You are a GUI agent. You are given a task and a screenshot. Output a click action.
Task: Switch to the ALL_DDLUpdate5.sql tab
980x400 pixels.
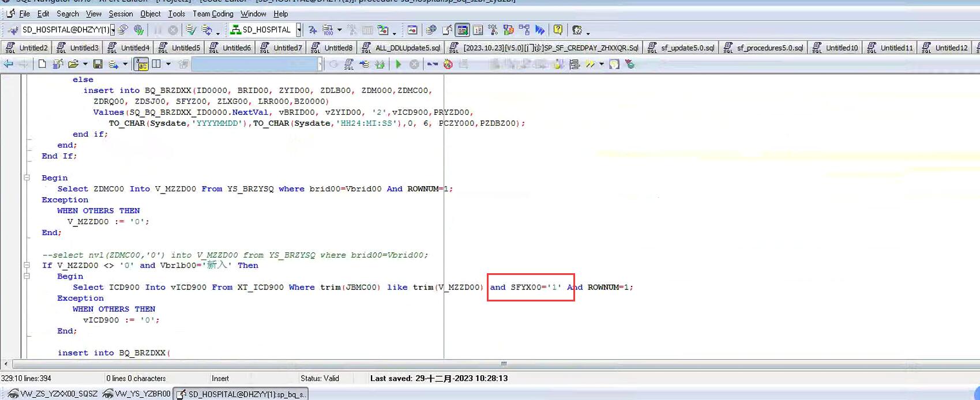[x=401, y=48]
